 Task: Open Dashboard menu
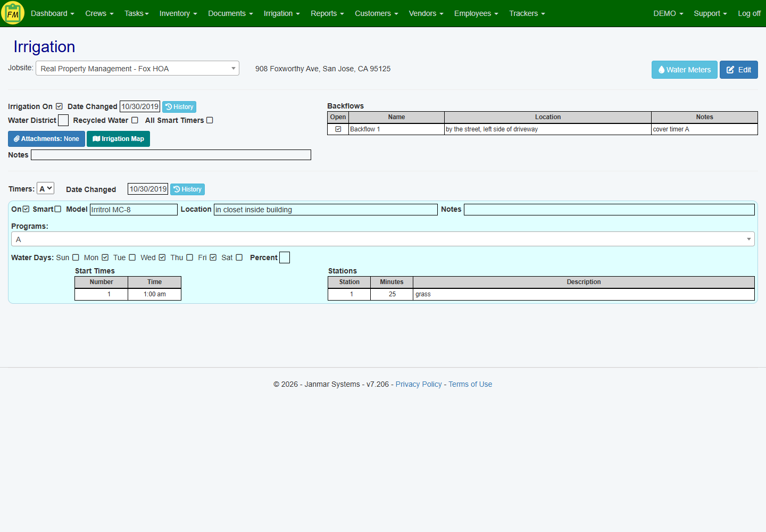click(52, 13)
